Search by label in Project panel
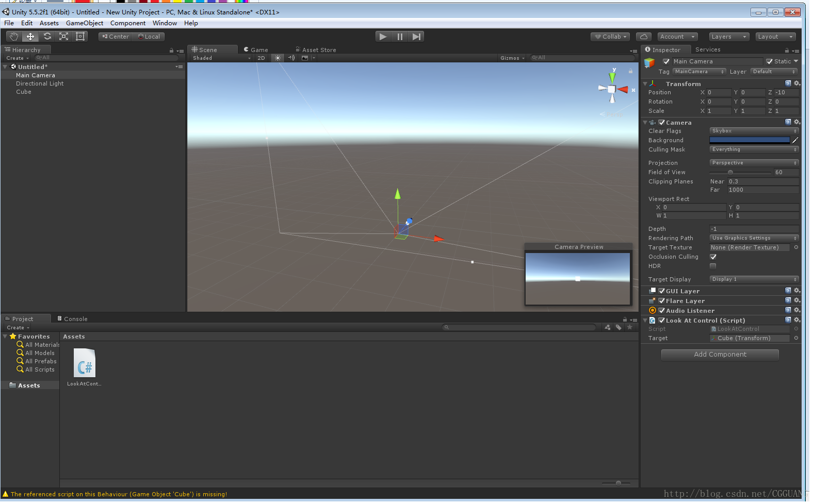Screen dimensions: 814x504 (x=618, y=327)
